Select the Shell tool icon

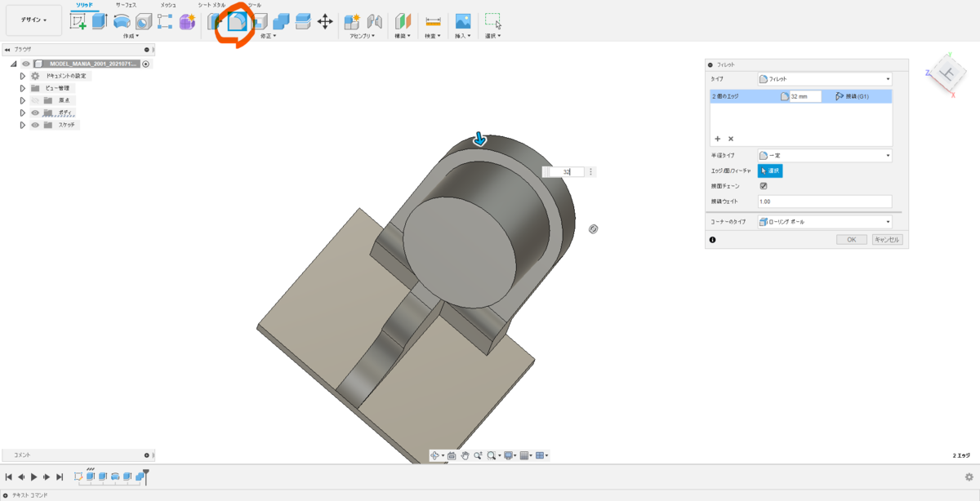pos(261,22)
